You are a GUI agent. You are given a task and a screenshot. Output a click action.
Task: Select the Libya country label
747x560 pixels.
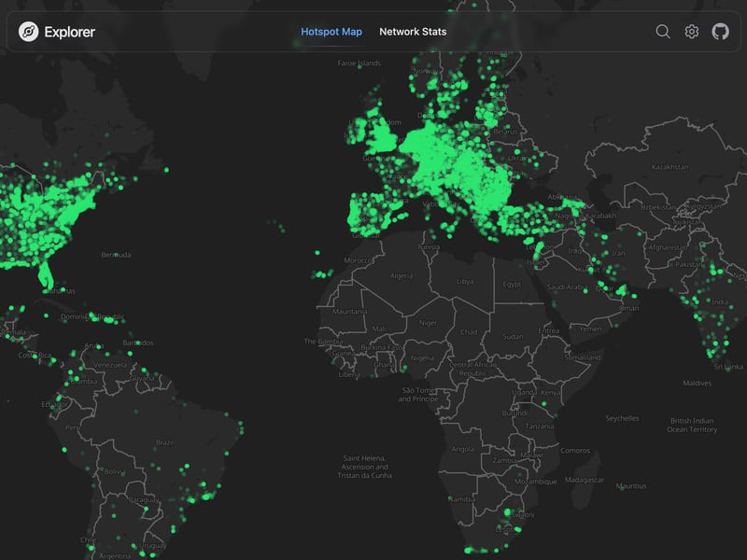(x=464, y=281)
